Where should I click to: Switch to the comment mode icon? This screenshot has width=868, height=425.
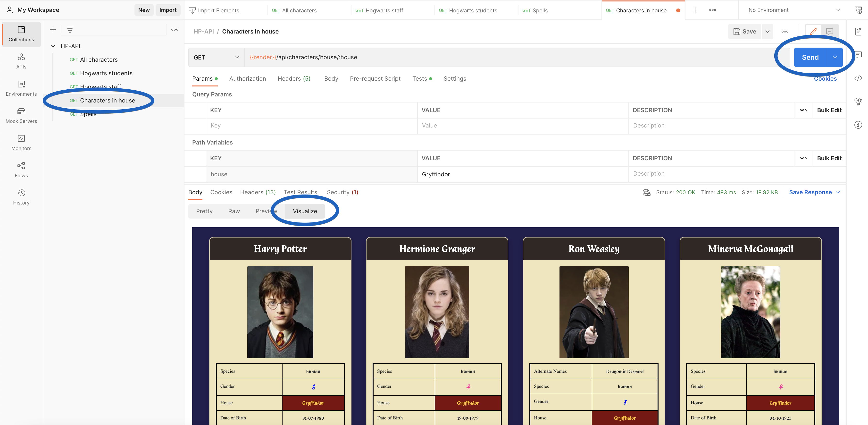(x=829, y=31)
